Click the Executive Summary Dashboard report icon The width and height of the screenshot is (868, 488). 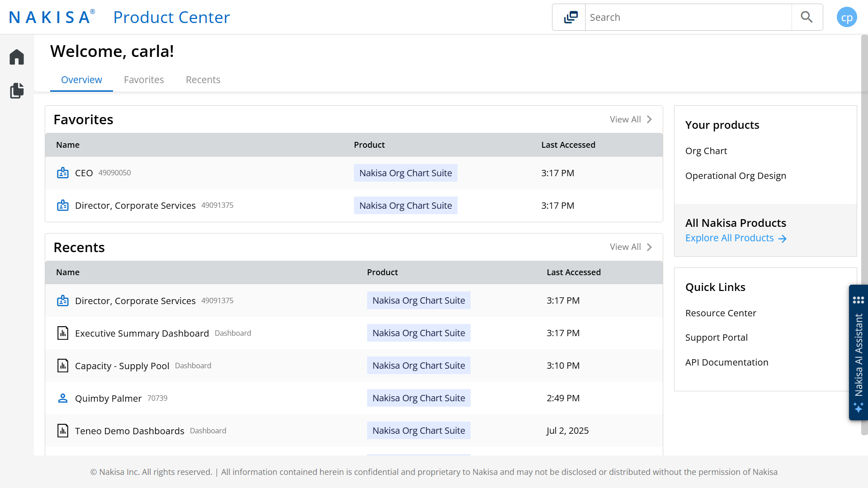tap(63, 333)
